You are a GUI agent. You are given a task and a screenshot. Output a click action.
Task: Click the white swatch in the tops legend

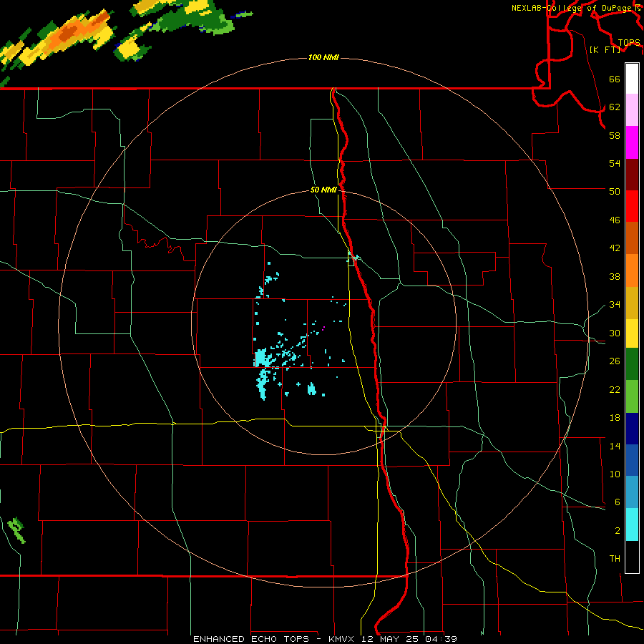tap(632, 79)
